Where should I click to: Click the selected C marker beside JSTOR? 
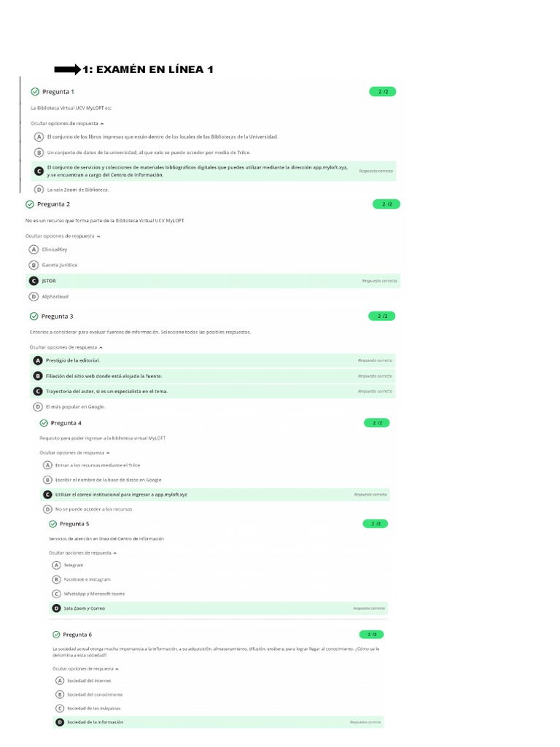[34, 281]
